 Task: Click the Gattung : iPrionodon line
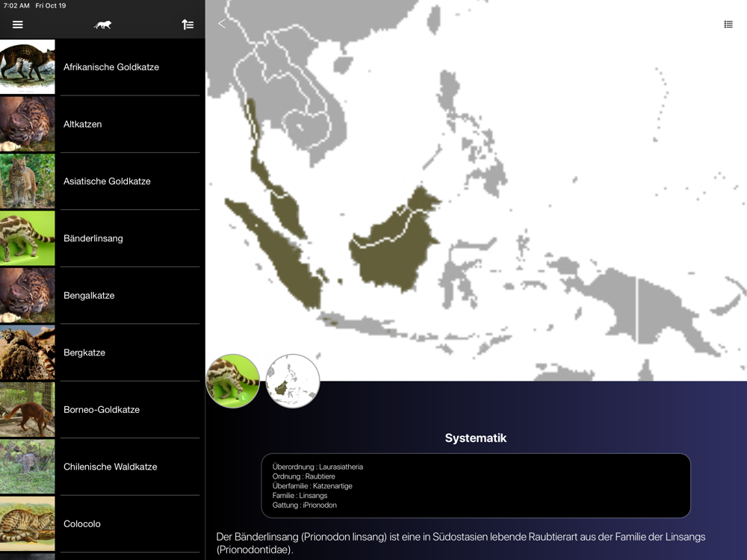[305, 505]
